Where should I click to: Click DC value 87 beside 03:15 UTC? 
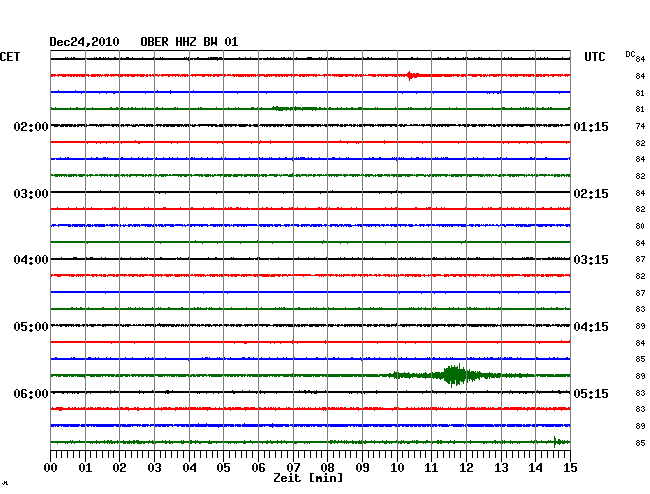coord(640,259)
